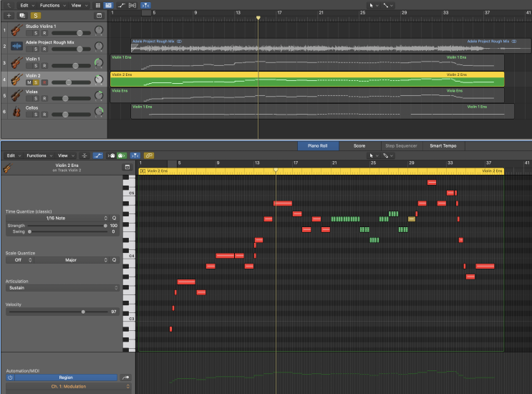The image size is (532, 394).
Task: Solo the Studio Violins 1 track
Action: [x=36, y=33]
